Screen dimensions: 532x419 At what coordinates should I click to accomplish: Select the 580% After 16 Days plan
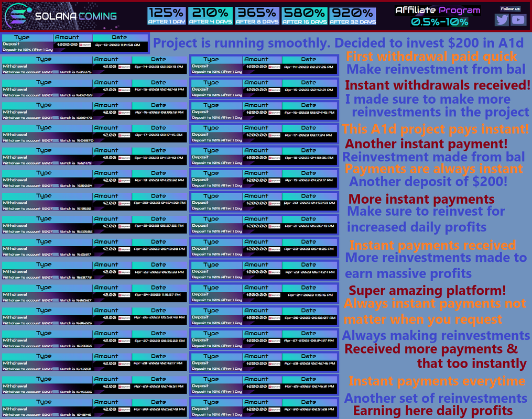pos(305,16)
